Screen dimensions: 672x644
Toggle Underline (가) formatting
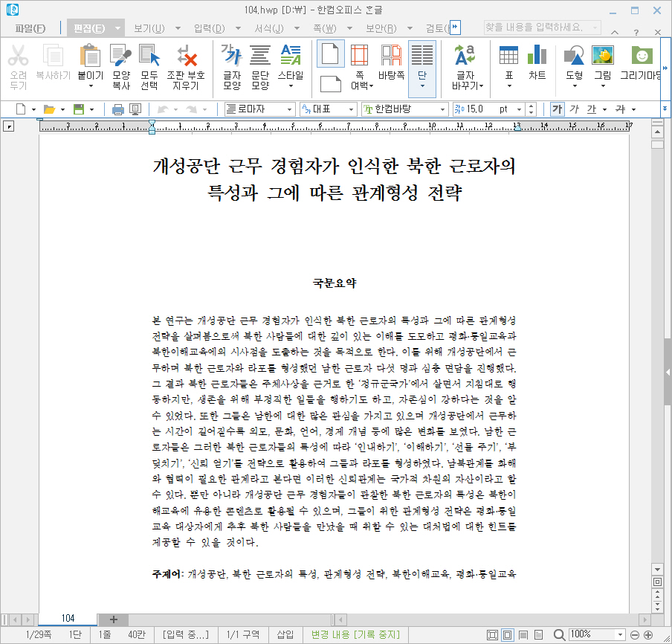click(x=592, y=109)
